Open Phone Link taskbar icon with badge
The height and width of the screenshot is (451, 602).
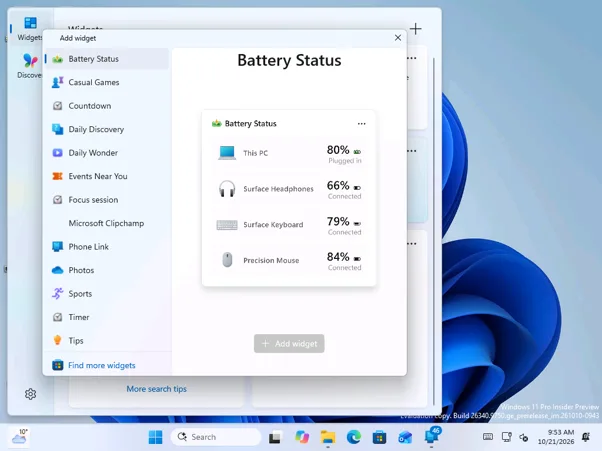(x=432, y=436)
